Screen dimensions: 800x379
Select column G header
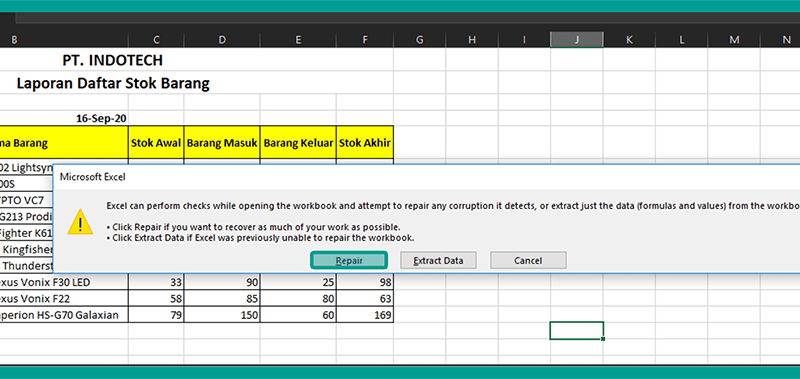coord(419,40)
